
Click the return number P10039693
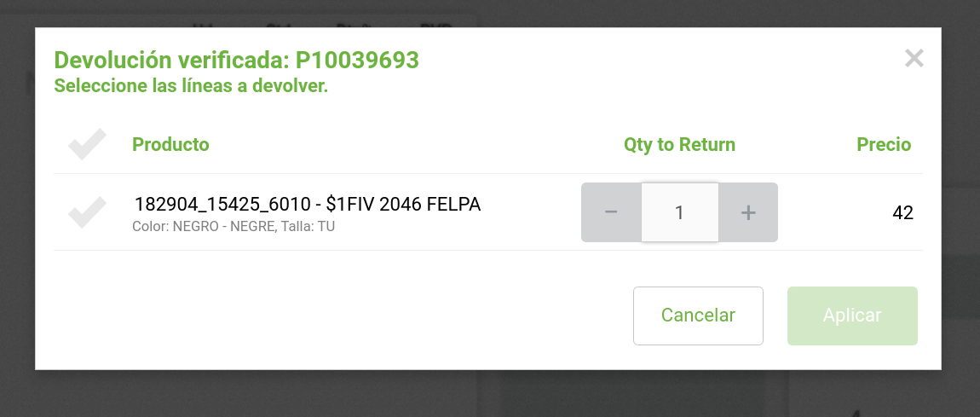click(x=357, y=61)
